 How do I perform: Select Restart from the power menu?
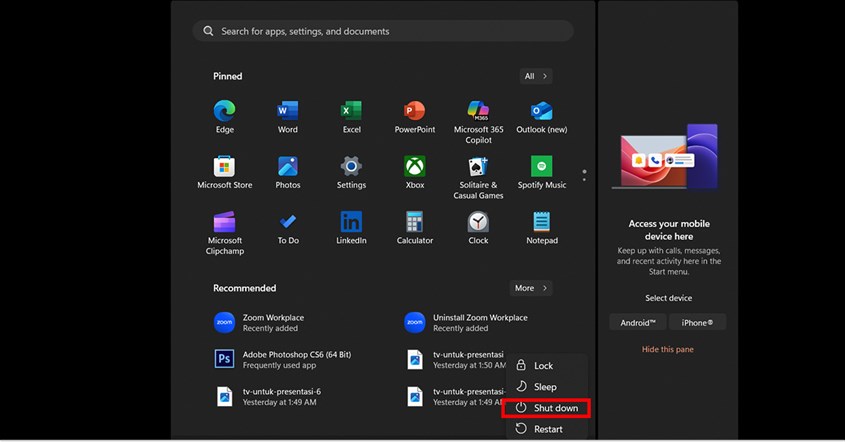546,429
